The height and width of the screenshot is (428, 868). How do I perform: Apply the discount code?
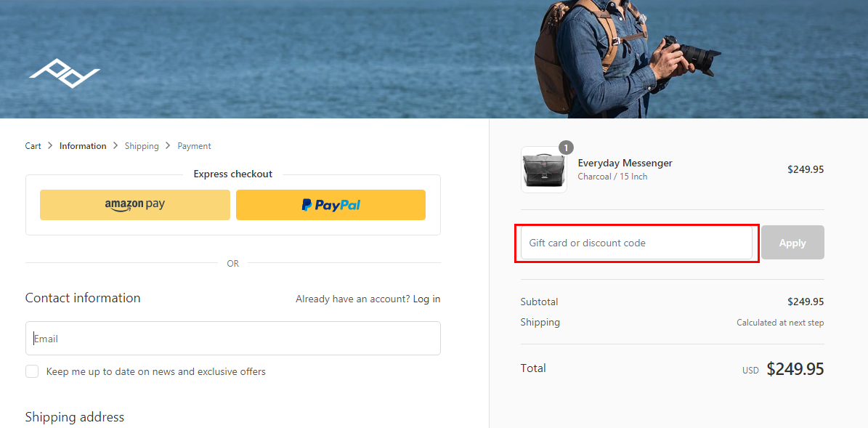pos(792,243)
